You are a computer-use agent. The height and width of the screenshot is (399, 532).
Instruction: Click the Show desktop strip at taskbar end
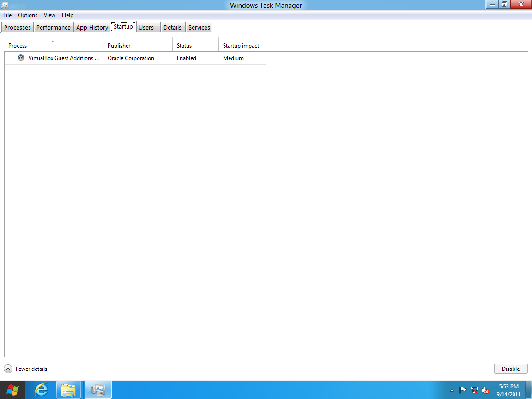529,390
